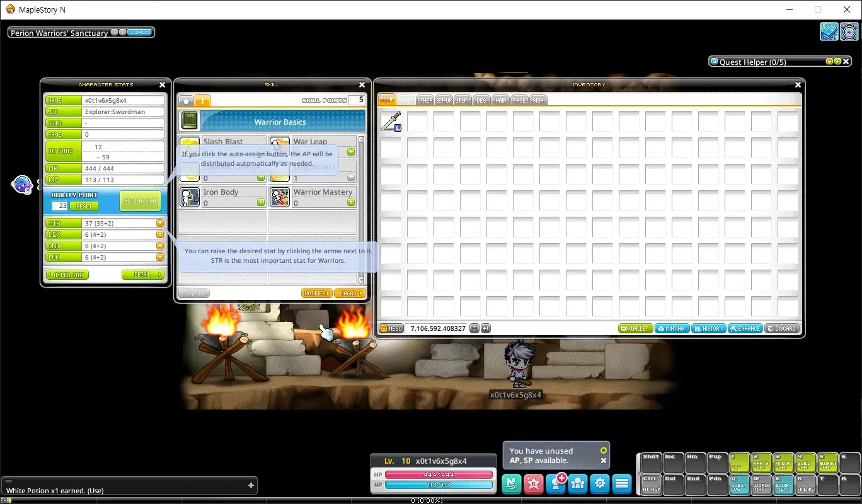Open the Wallet from inventory
Image resolution: width=862 pixels, height=504 pixels.
(635, 328)
